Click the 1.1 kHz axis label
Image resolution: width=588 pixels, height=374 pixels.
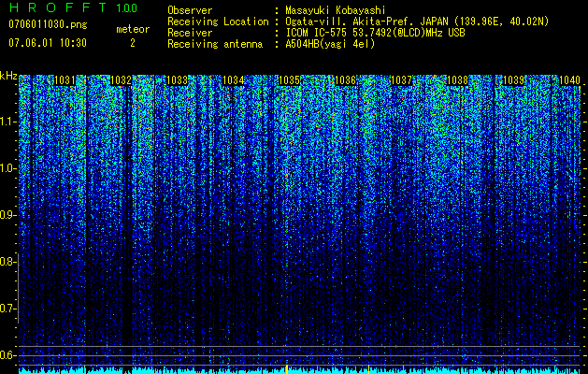coord(7,122)
